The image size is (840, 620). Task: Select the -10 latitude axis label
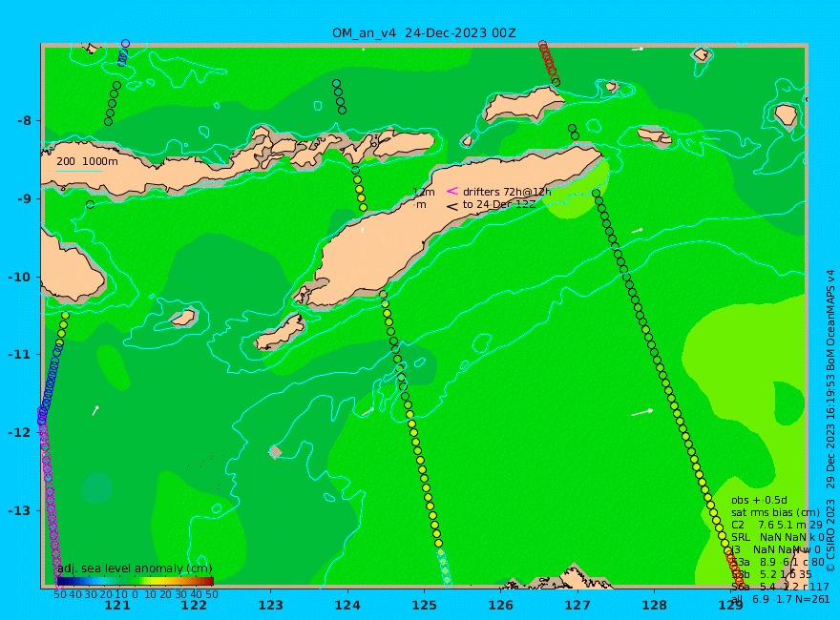click(x=20, y=277)
